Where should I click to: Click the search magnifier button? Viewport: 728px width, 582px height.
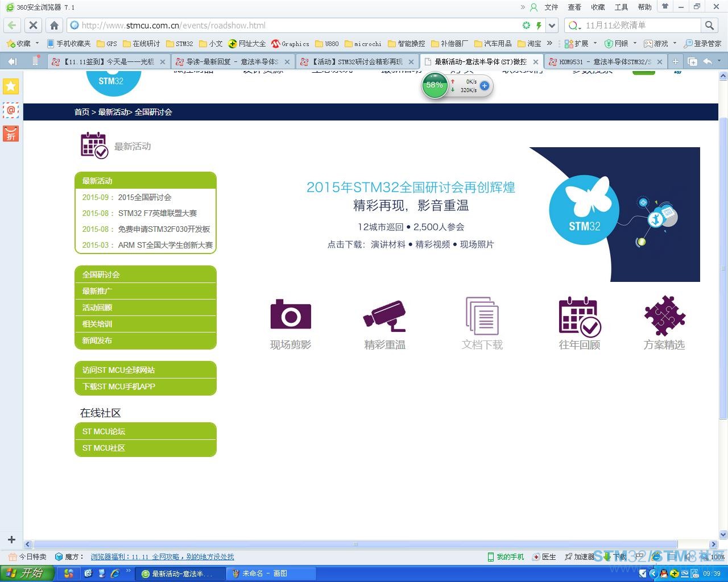[x=709, y=25]
